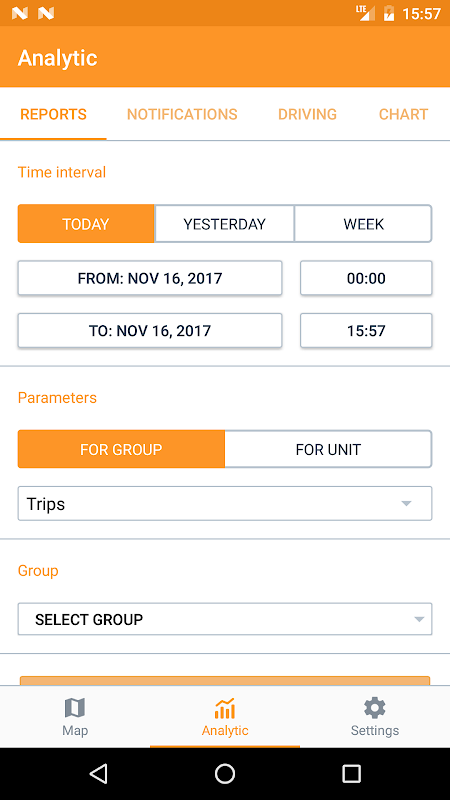Open the Settings gear icon
The image size is (450, 800).
[x=374, y=708]
